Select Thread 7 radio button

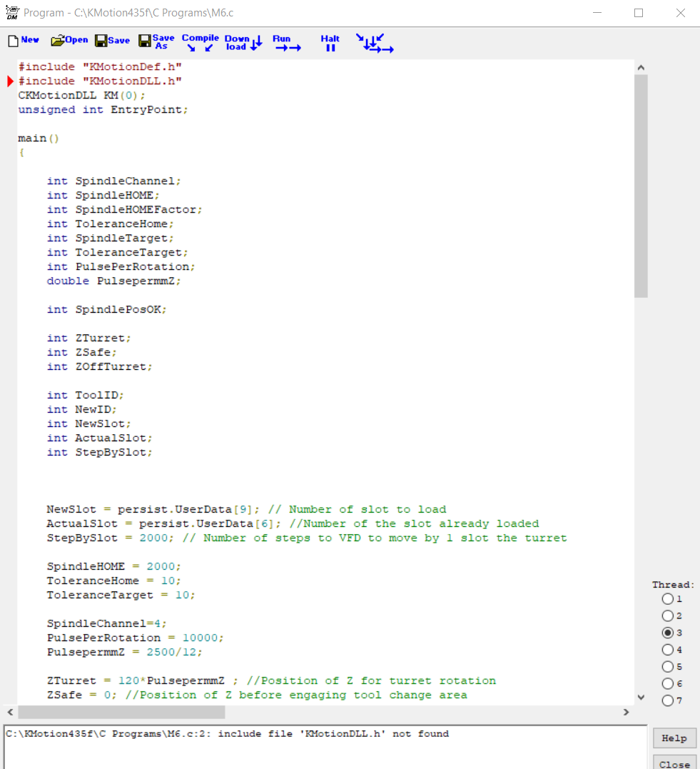click(668, 700)
